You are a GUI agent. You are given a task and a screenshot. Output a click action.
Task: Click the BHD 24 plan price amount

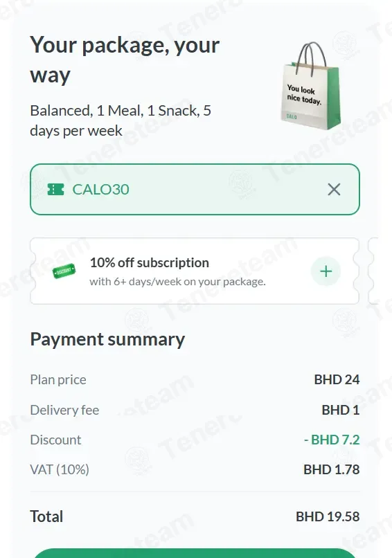(337, 379)
